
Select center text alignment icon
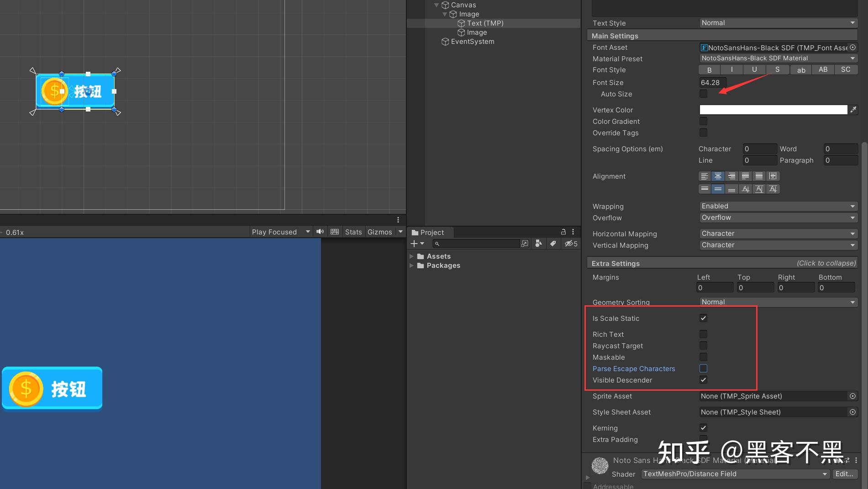[x=718, y=176]
